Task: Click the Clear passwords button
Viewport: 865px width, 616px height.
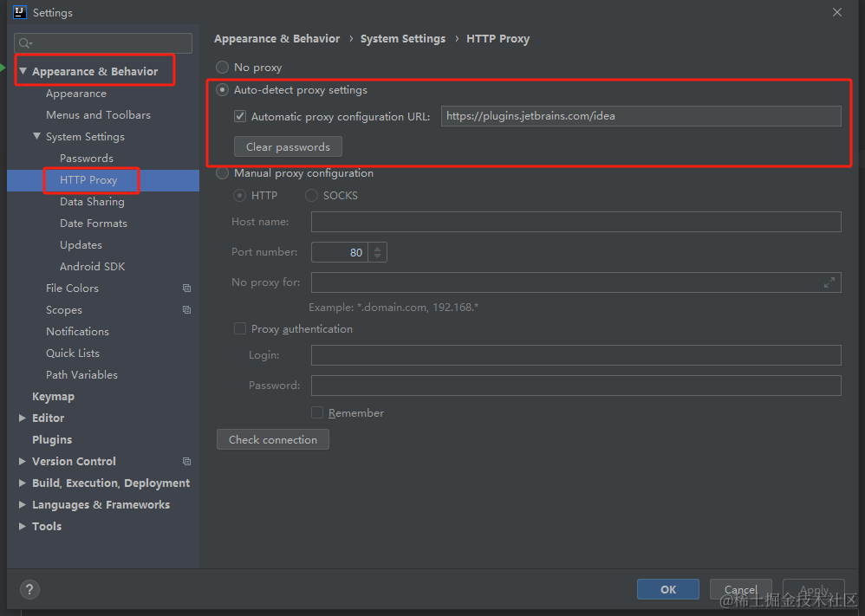Action: coord(288,146)
